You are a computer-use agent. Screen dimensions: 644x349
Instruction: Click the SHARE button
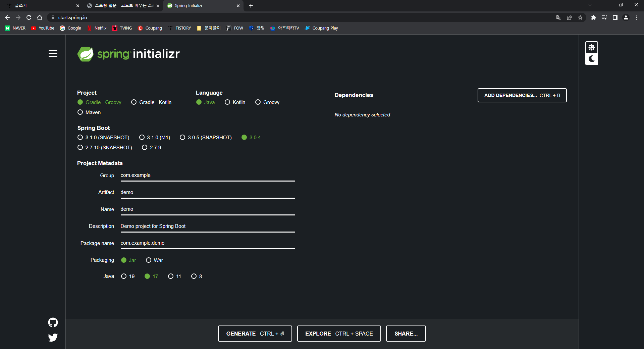(x=406, y=334)
